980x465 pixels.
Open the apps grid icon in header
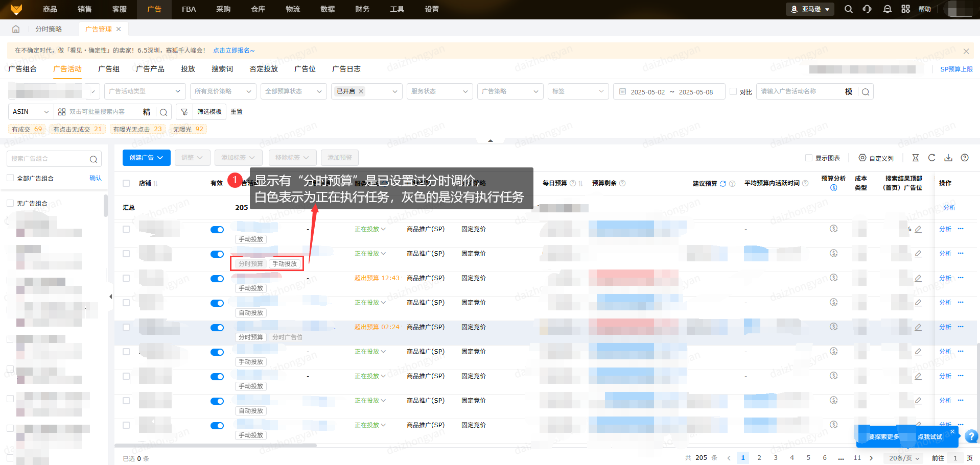pyautogui.click(x=905, y=9)
